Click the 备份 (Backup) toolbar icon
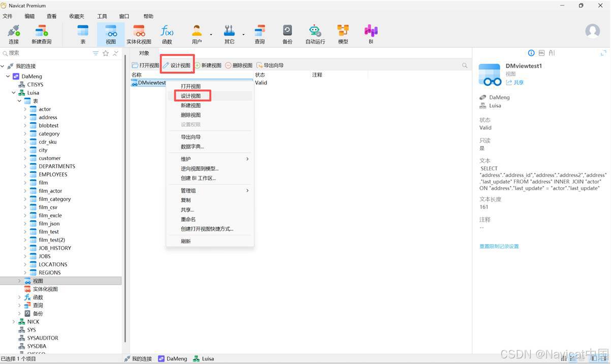Viewport: 611px width, 364px height. pos(288,34)
